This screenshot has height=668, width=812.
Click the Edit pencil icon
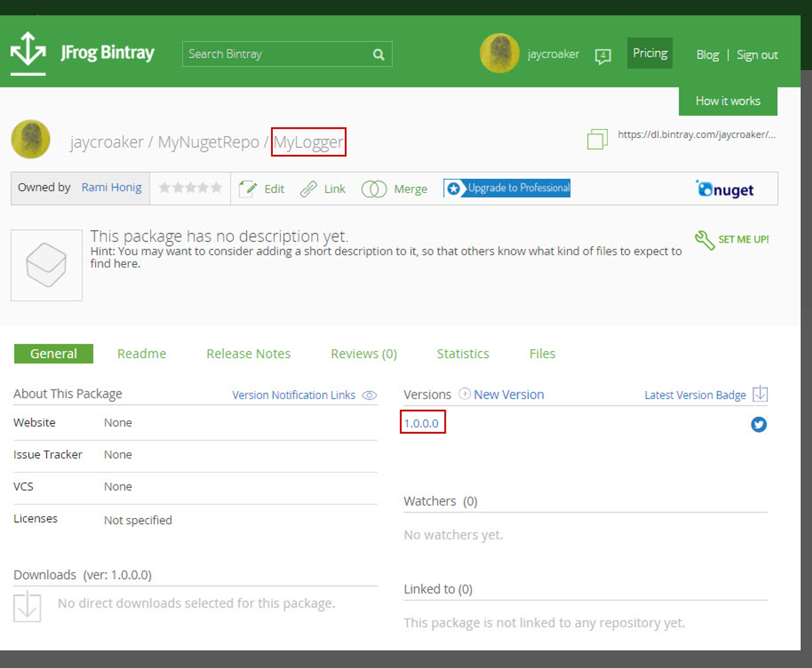248,189
